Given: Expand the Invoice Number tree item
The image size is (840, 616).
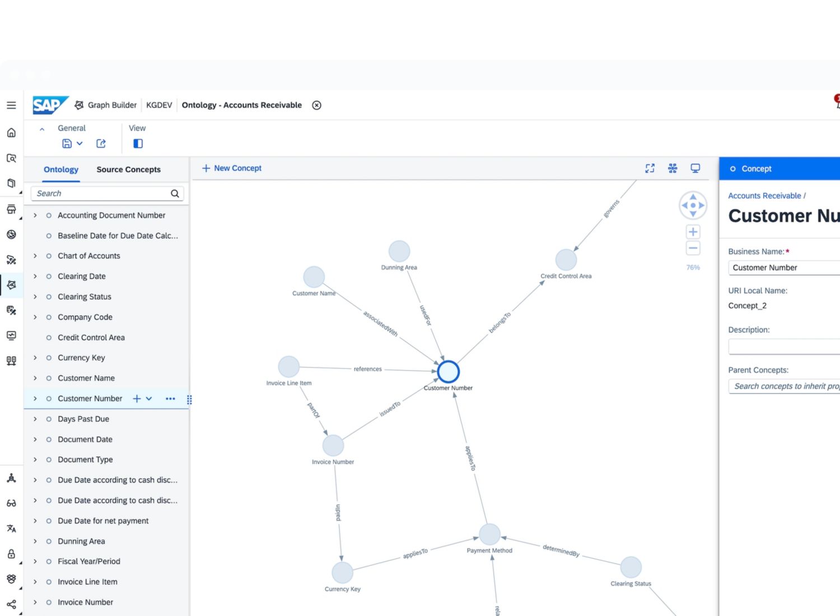Looking at the screenshot, I should pos(35,602).
